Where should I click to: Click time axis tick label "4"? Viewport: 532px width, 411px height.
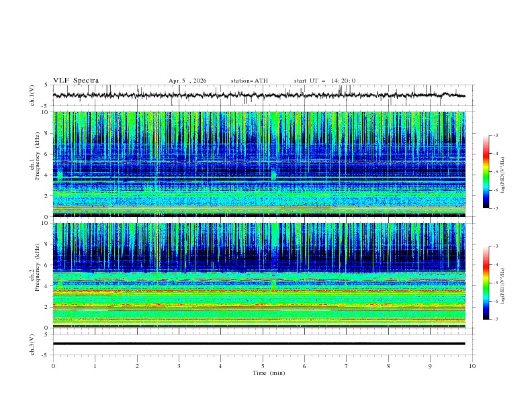tap(220, 366)
